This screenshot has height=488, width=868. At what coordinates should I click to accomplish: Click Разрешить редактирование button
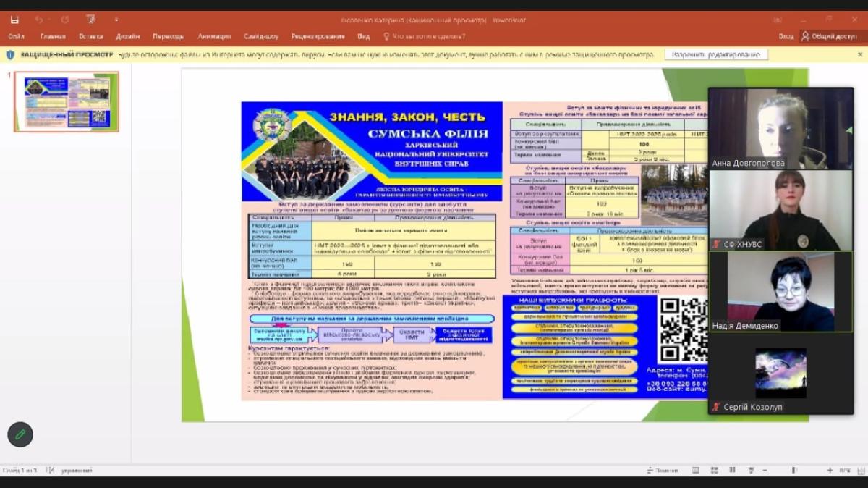point(715,54)
